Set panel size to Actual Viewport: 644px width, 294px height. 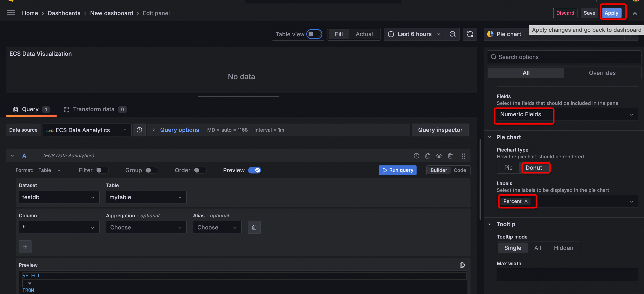(x=364, y=34)
